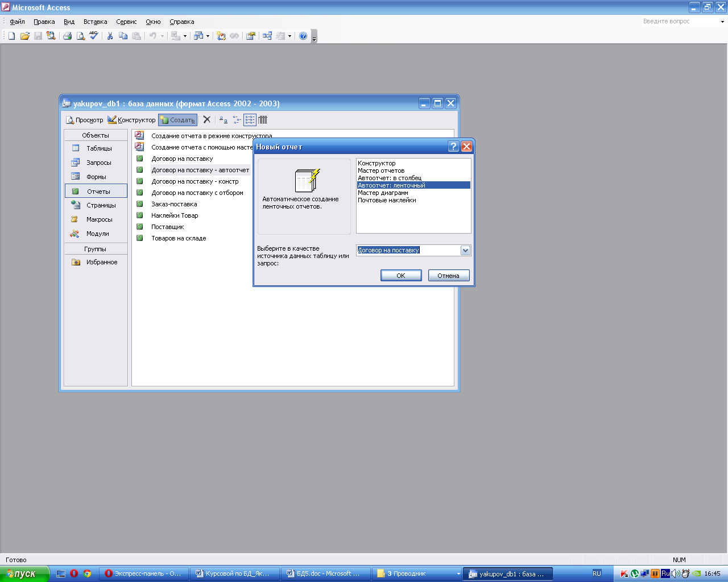Switch to details table view
The height and width of the screenshot is (582, 728).
pyautogui.click(x=263, y=120)
